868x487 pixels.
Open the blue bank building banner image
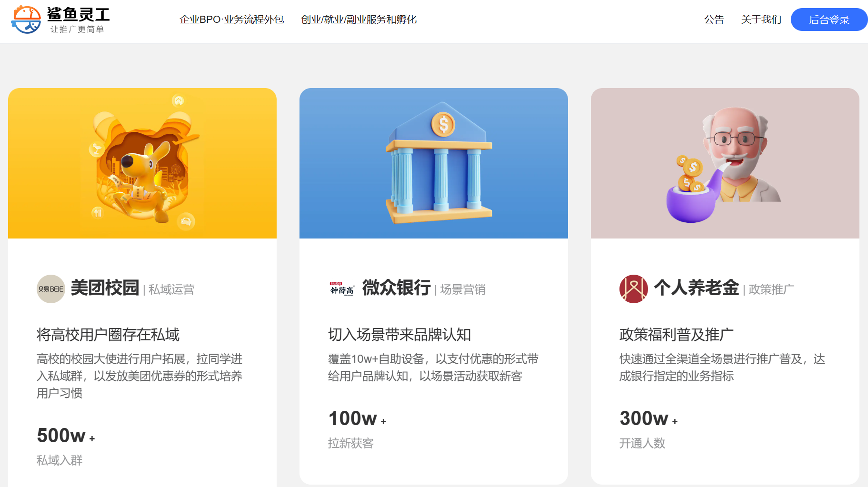coord(434,163)
